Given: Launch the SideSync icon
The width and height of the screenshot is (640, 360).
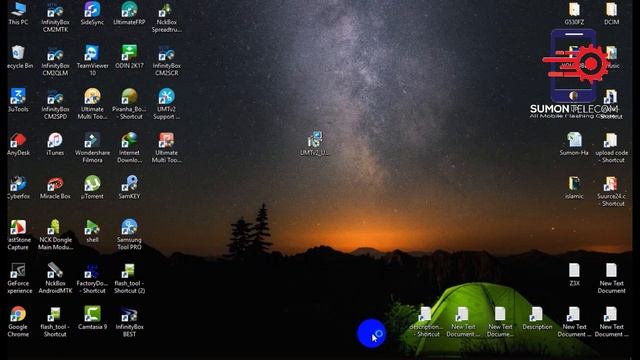Looking at the screenshot, I should click(92, 13).
